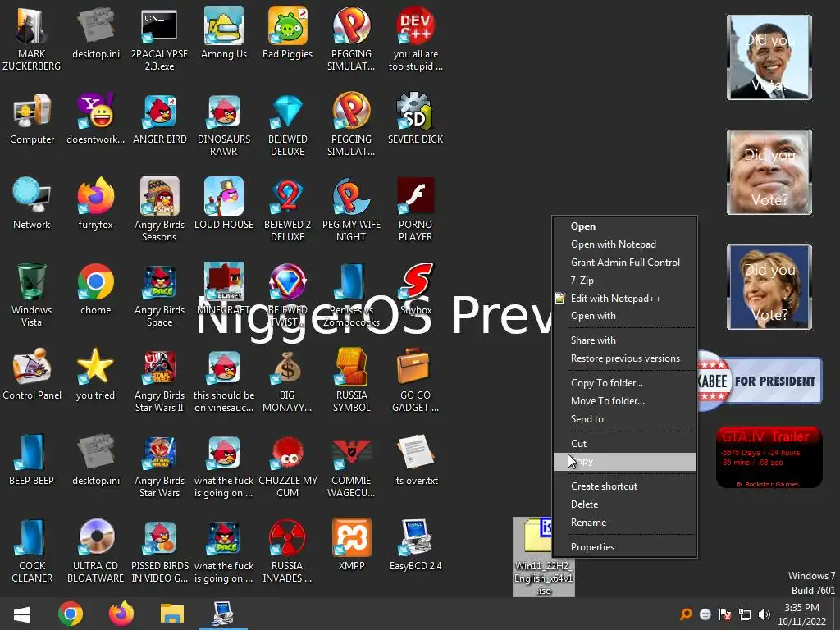This screenshot has height=630, width=840.
Task: Select the Angry Birds Space shortcut
Action: coord(160,294)
